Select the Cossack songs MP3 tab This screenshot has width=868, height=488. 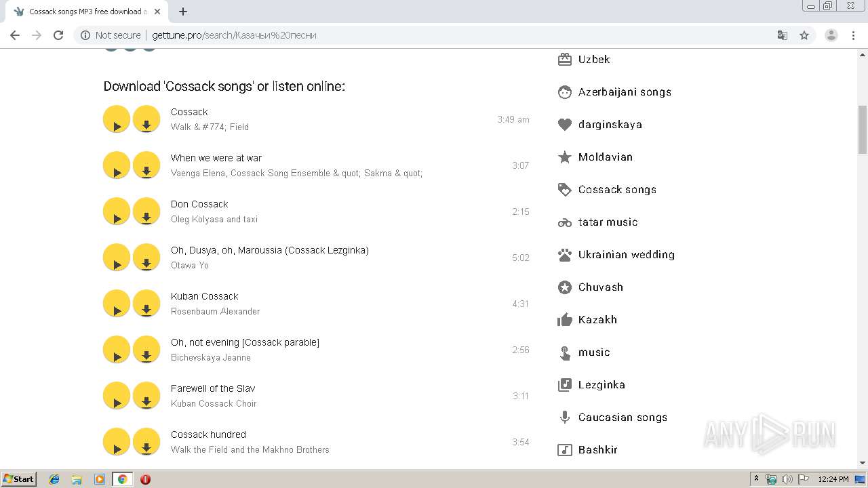[x=86, y=12]
